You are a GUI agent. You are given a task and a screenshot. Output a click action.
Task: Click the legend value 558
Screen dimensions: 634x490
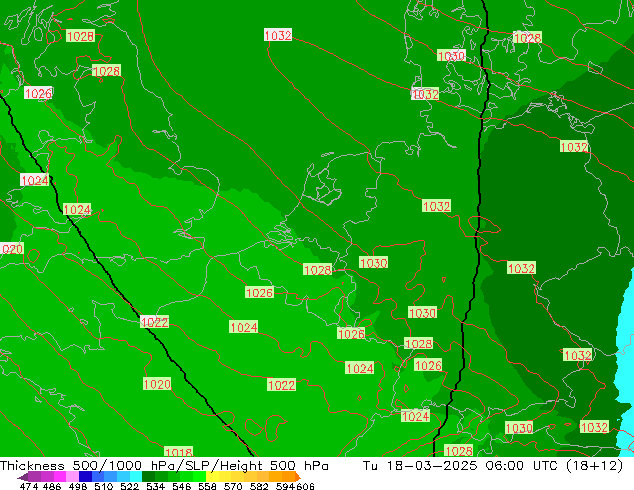208,486
